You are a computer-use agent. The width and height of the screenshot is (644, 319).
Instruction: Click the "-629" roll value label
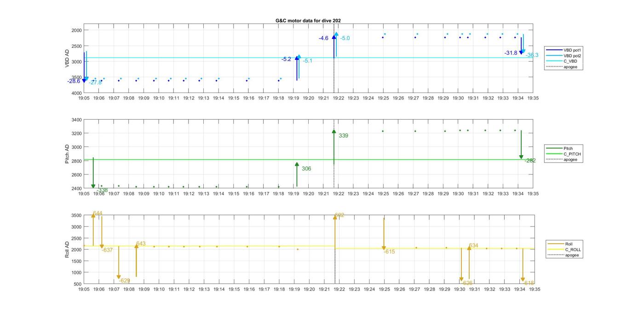coord(124,280)
